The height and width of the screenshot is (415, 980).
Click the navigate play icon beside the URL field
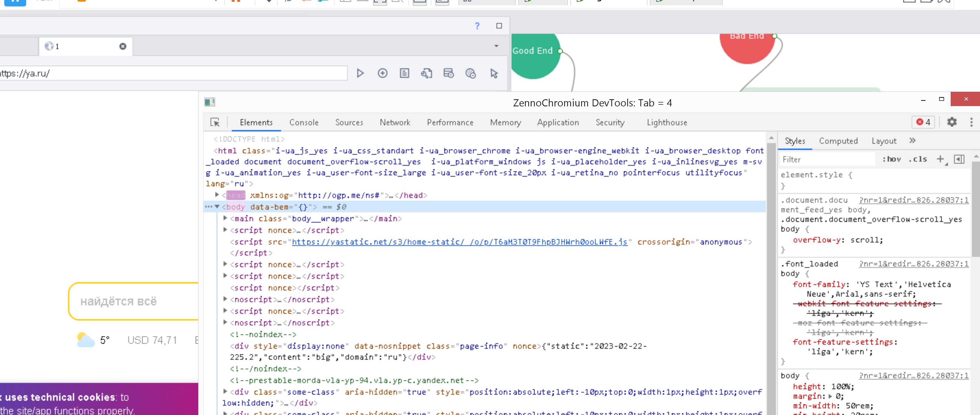coord(360,73)
